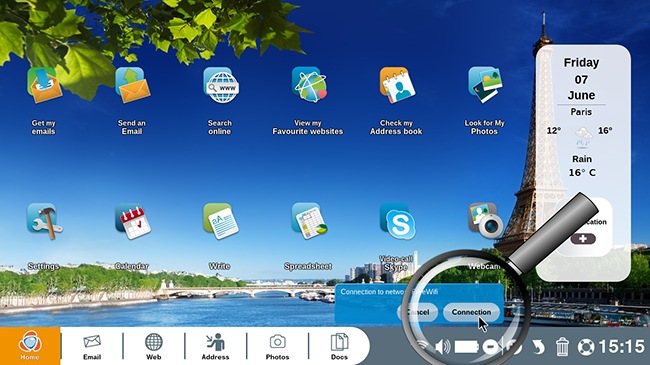Open View my Favourite websites
Image resolution: width=650 pixels, height=365 pixels.
click(309, 85)
